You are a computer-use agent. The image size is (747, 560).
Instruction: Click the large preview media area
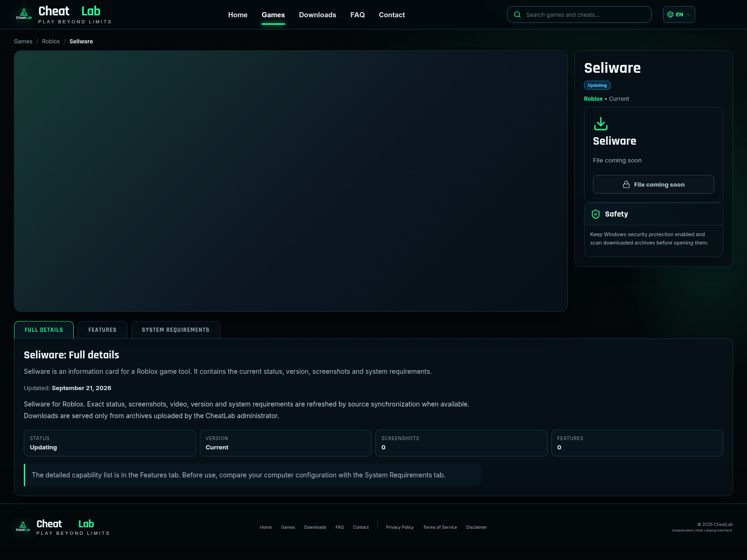tap(291, 181)
